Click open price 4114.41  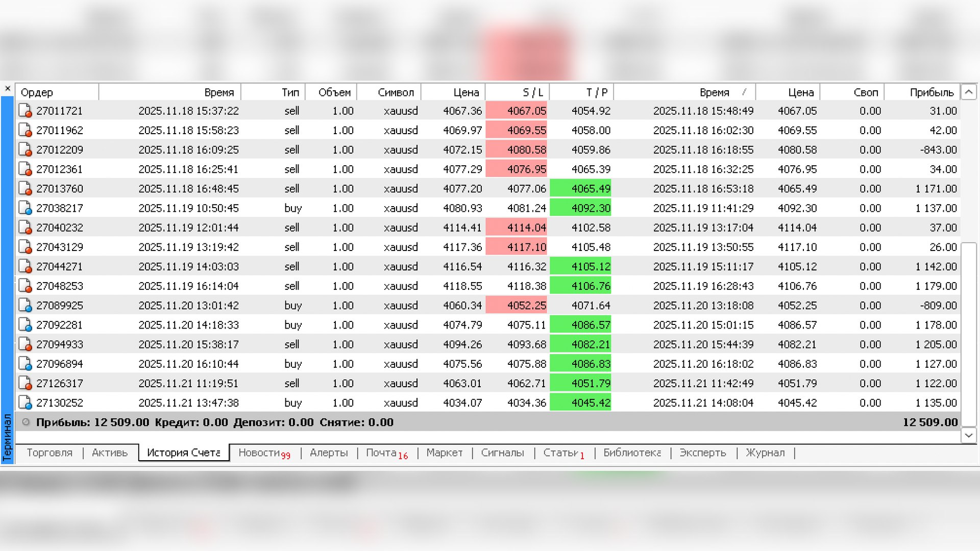[x=462, y=228]
